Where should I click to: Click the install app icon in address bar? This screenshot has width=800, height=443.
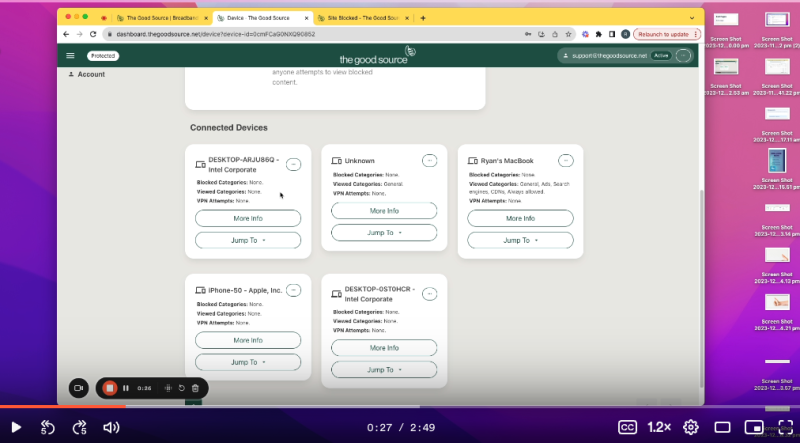click(x=542, y=34)
